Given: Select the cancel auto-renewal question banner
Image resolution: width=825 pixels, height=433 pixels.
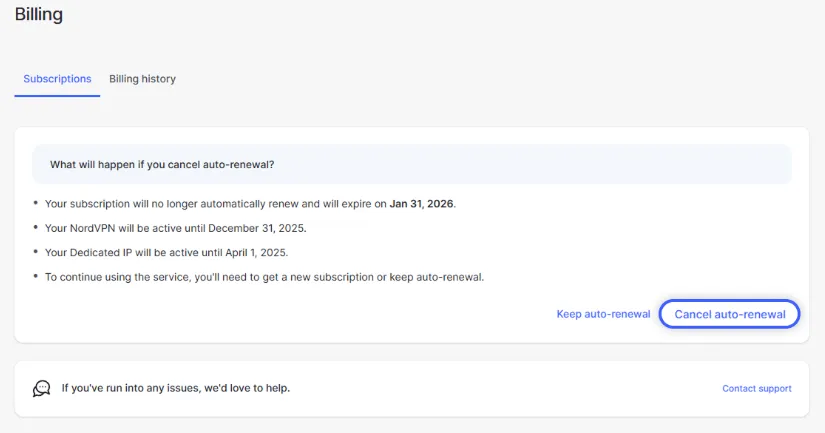Looking at the screenshot, I should (x=411, y=164).
